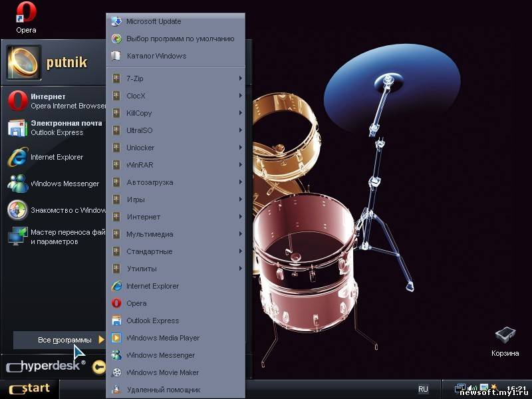This screenshot has height=399, width=532.
Task: Open the Знакомство с Windows tour icon
Action: [x=18, y=210]
